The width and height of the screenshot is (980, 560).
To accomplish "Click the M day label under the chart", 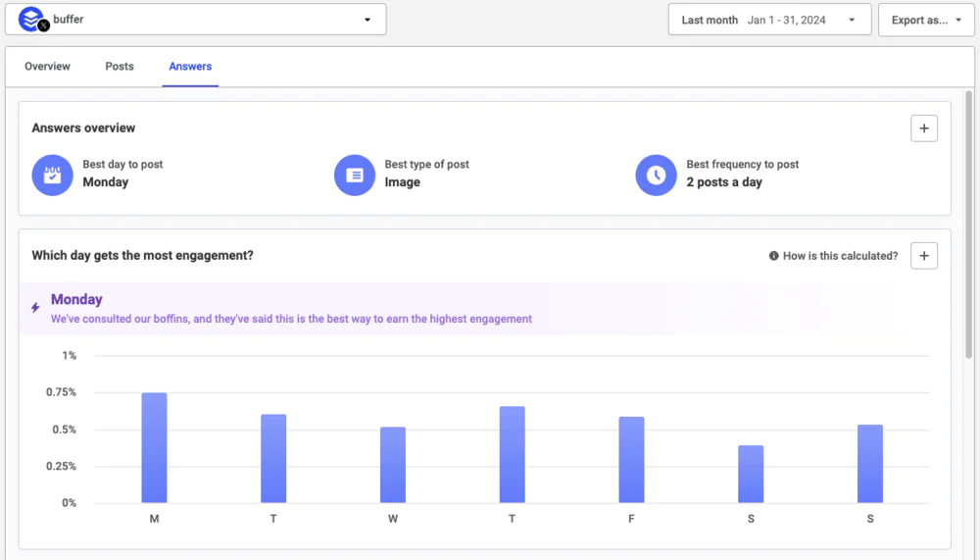I will [x=155, y=519].
